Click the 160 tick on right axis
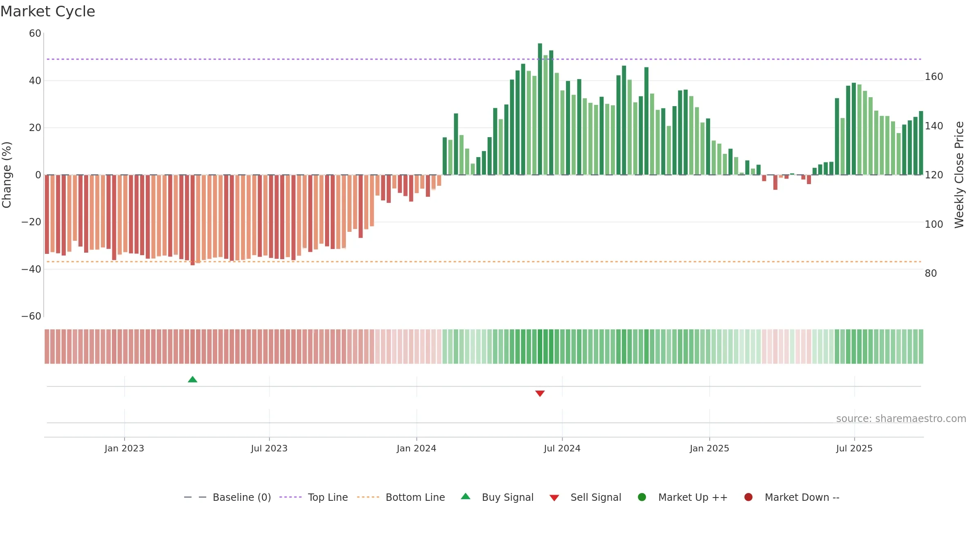980x551 pixels. click(x=934, y=77)
